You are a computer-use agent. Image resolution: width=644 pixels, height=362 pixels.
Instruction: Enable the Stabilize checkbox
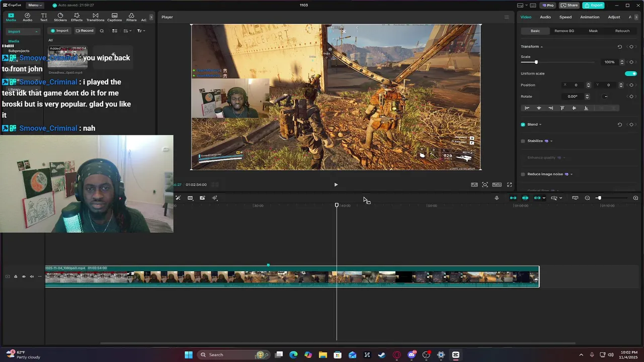(523, 141)
